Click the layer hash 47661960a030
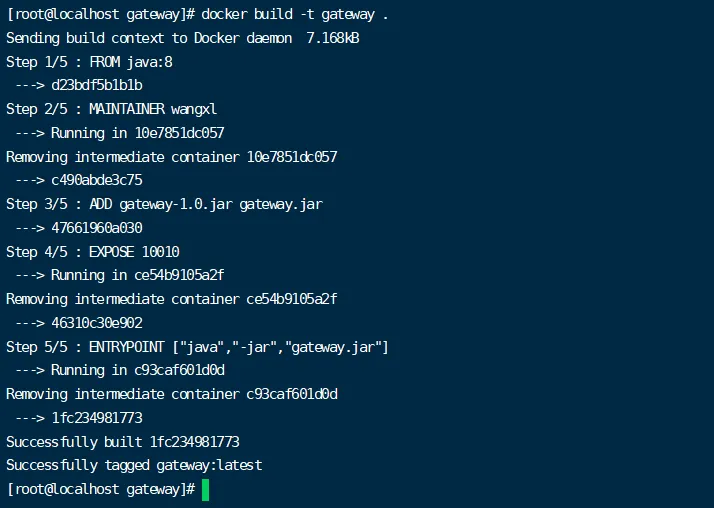The width and height of the screenshot is (714, 508). (97, 228)
